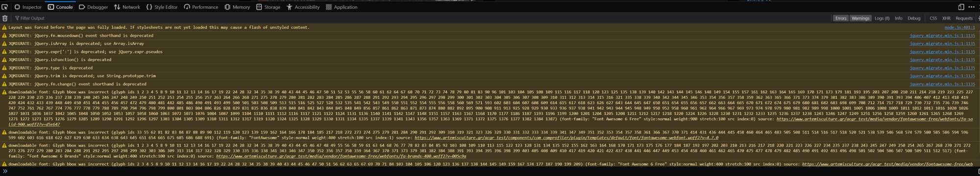
Task: Open the Inspector panel
Action: (x=28, y=7)
